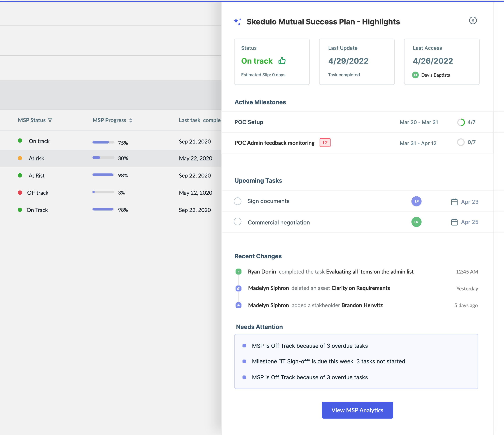Click the Last task completed column header
The height and width of the screenshot is (435, 504).
pyautogui.click(x=200, y=120)
